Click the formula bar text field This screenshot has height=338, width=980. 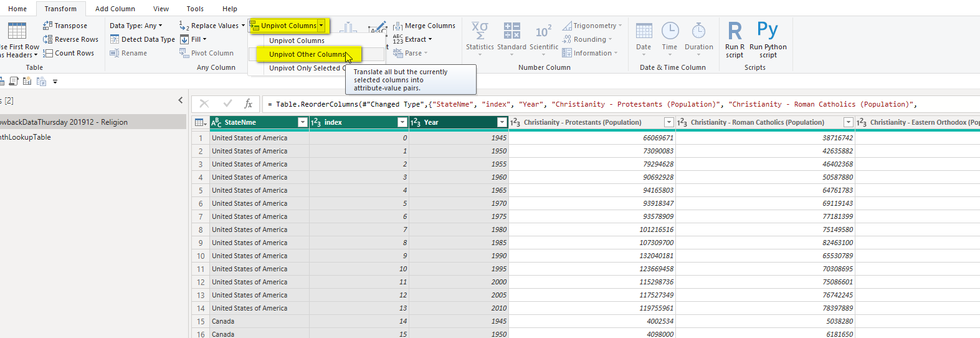coord(621,104)
